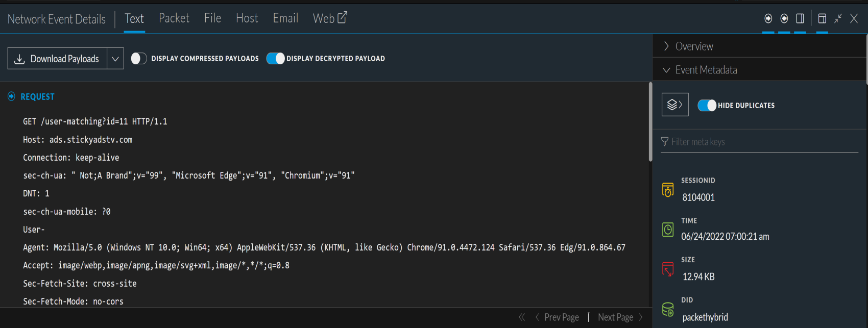Viewport: 868px width, 328px height.
Task: Switch to the Packet tab
Action: (x=174, y=18)
